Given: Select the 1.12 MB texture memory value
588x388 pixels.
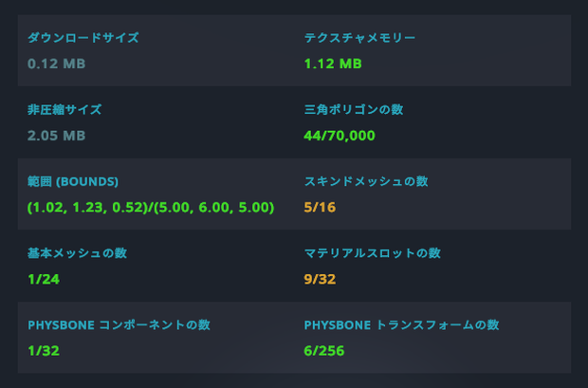Looking at the screenshot, I should tap(333, 64).
